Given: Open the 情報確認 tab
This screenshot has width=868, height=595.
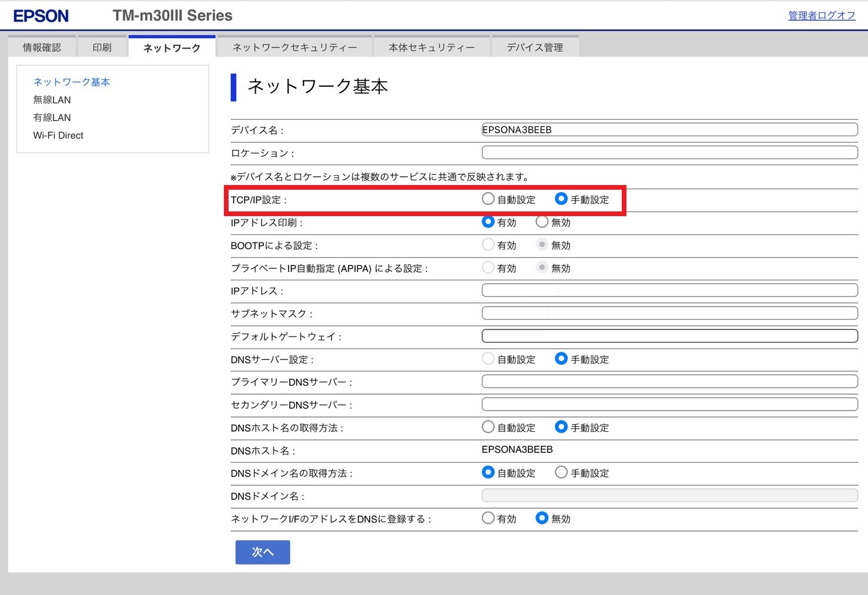Looking at the screenshot, I should click(42, 48).
